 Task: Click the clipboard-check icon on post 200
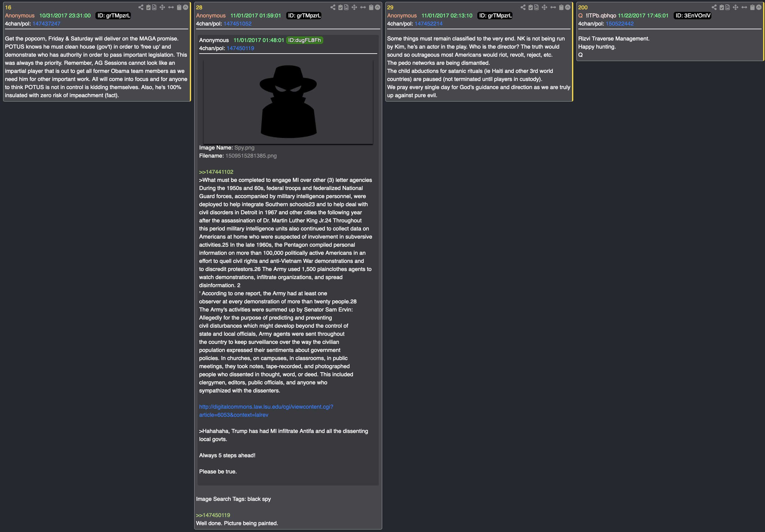pos(722,7)
